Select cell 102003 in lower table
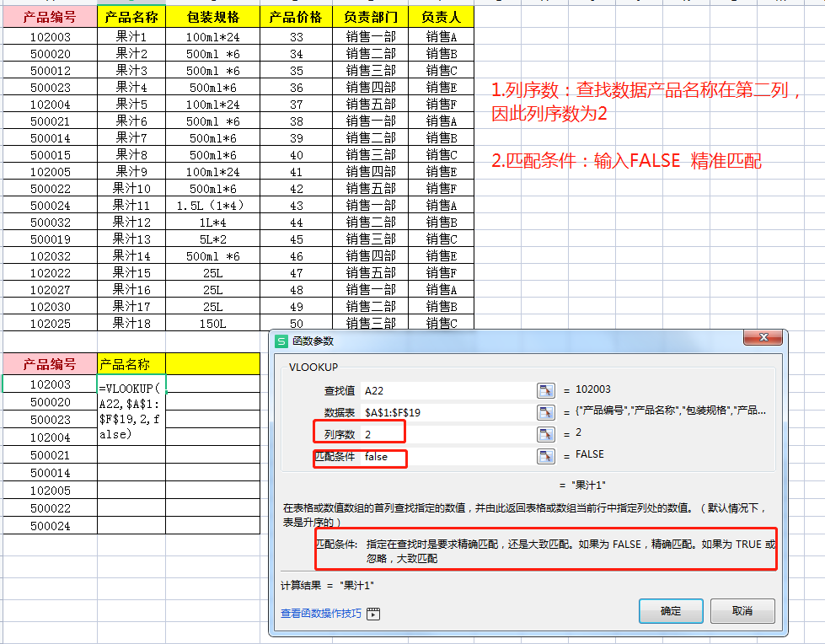Image resolution: width=825 pixels, height=644 pixels. 50,384
